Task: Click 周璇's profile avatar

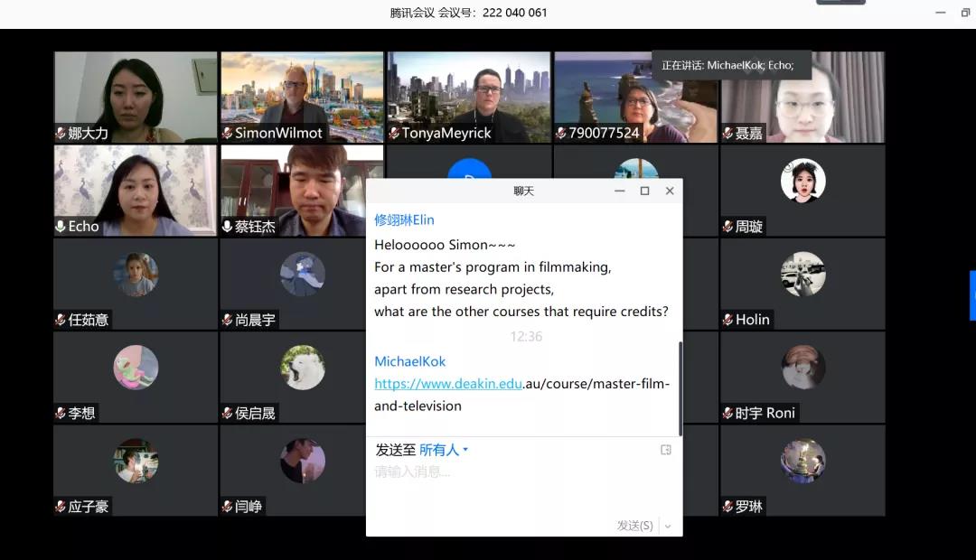Action: (802, 181)
